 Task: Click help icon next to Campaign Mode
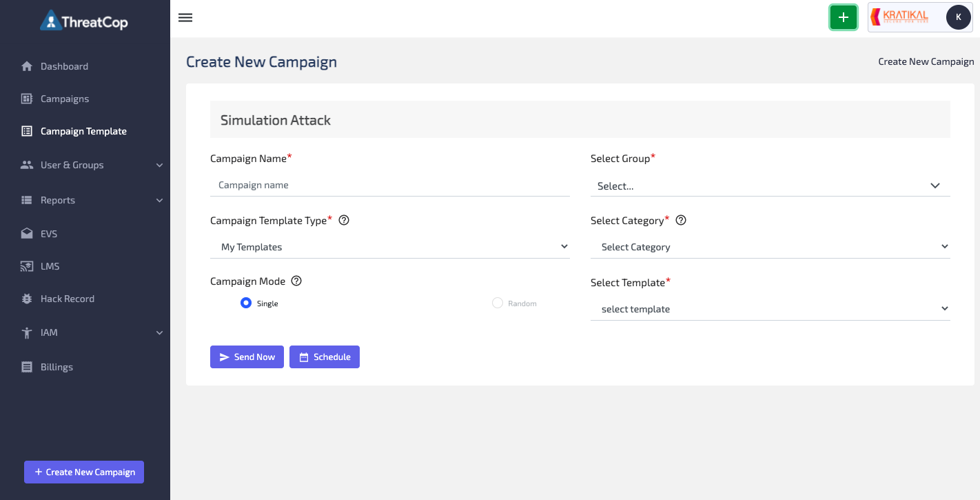click(x=296, y=281)
